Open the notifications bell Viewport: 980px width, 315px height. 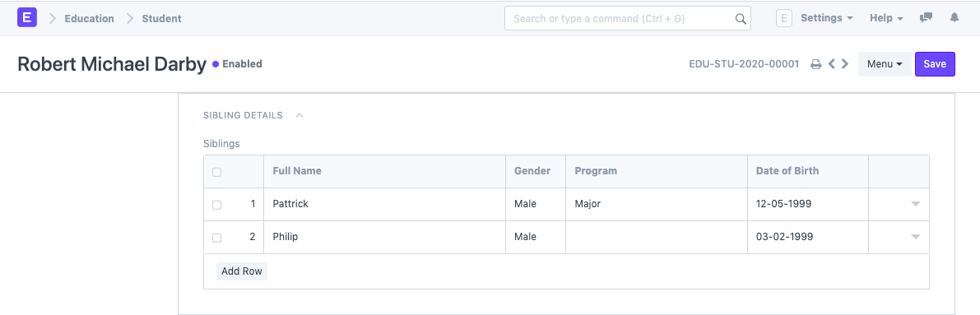click(954, 18)
